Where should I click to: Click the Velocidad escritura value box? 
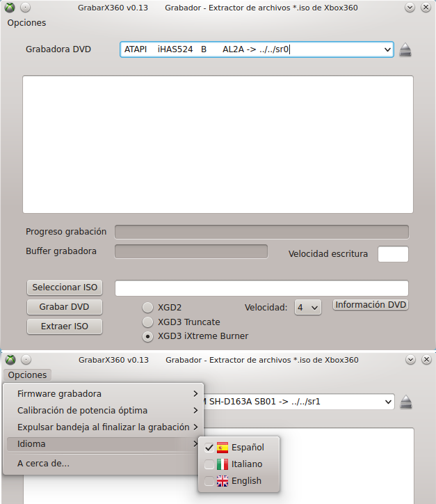393,254
